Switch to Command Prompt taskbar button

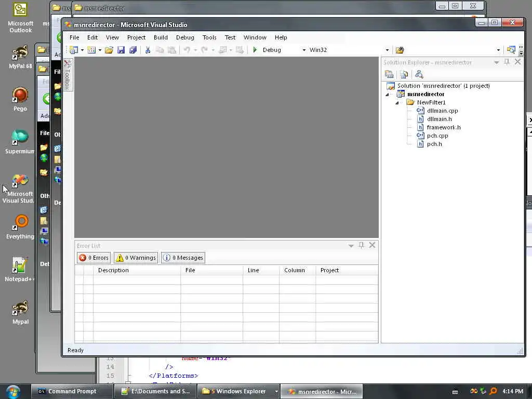click(x=72, y=391)
